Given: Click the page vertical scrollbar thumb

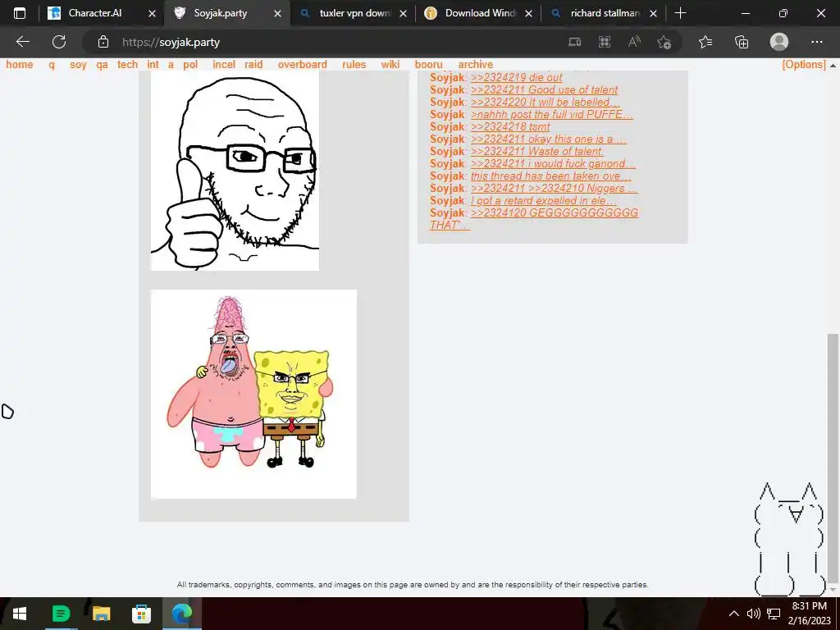Looking at the screenshot, I should point(832,458).
